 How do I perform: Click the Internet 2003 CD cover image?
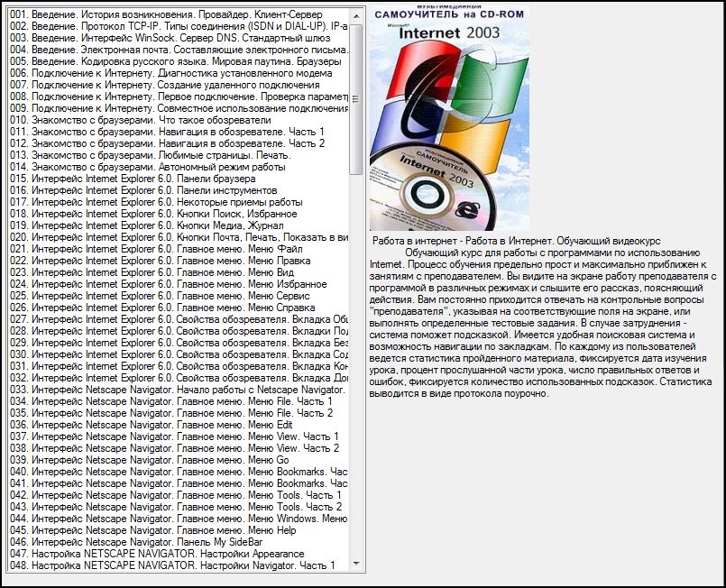coord(450,118)
